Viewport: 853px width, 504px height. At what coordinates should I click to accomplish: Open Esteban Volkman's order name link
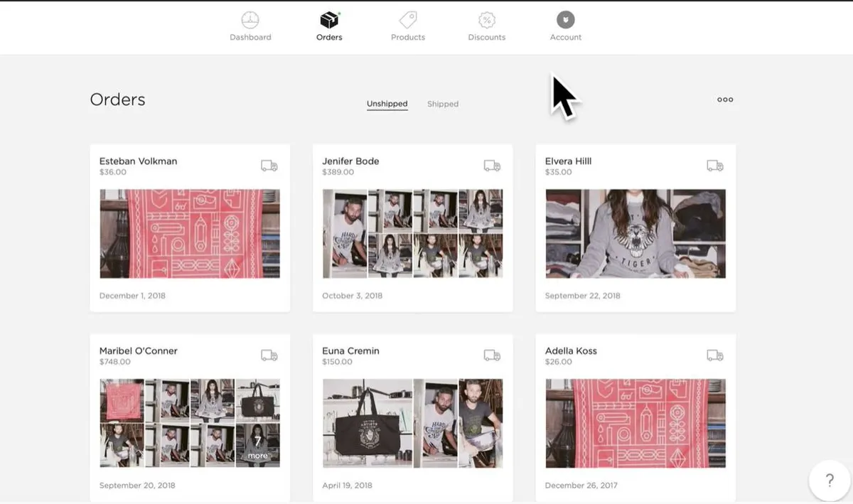(138, 161)
